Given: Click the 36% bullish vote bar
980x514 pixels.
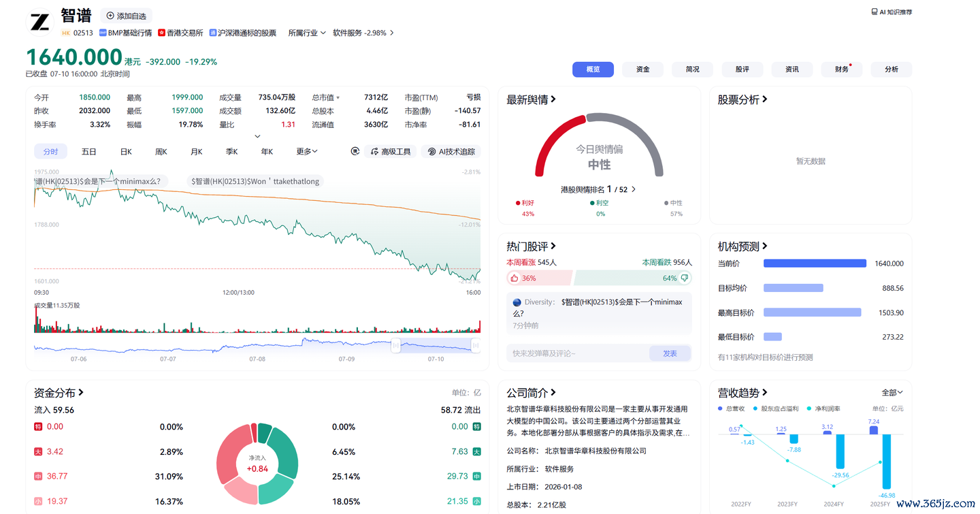Looking at the screenshot, I should [540, 278].
